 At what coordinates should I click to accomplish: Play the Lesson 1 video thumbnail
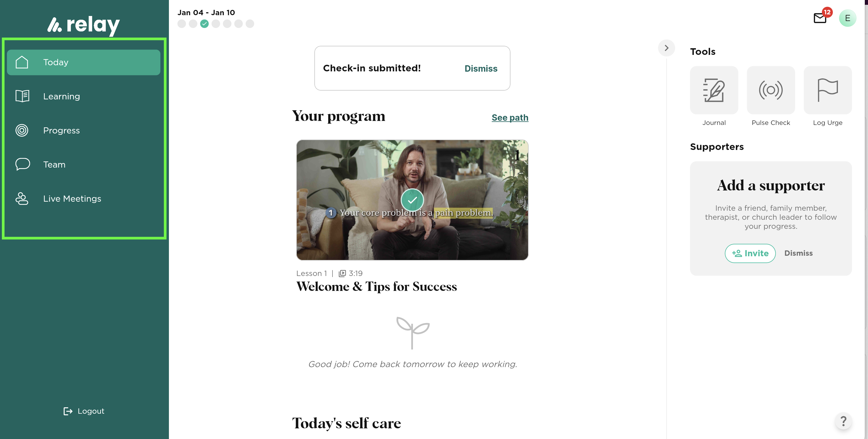tap(412, 200)
